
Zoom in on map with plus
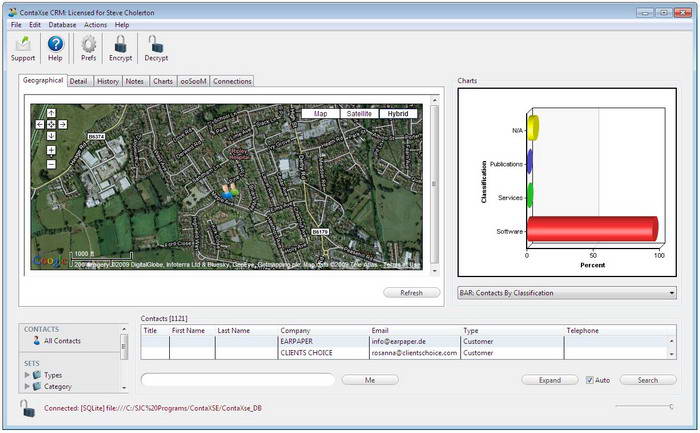tap(51, 150)
